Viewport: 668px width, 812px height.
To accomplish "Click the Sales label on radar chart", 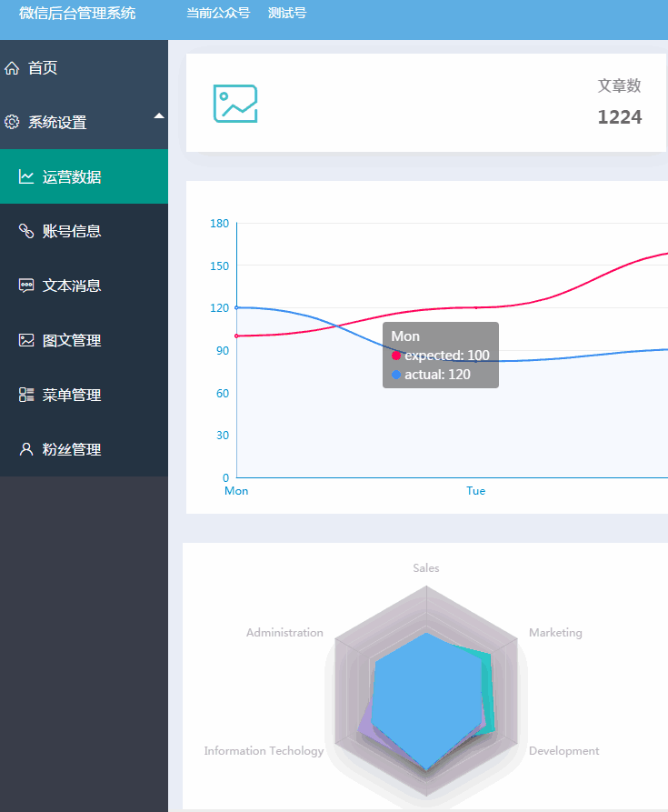I will coord(425,568).
